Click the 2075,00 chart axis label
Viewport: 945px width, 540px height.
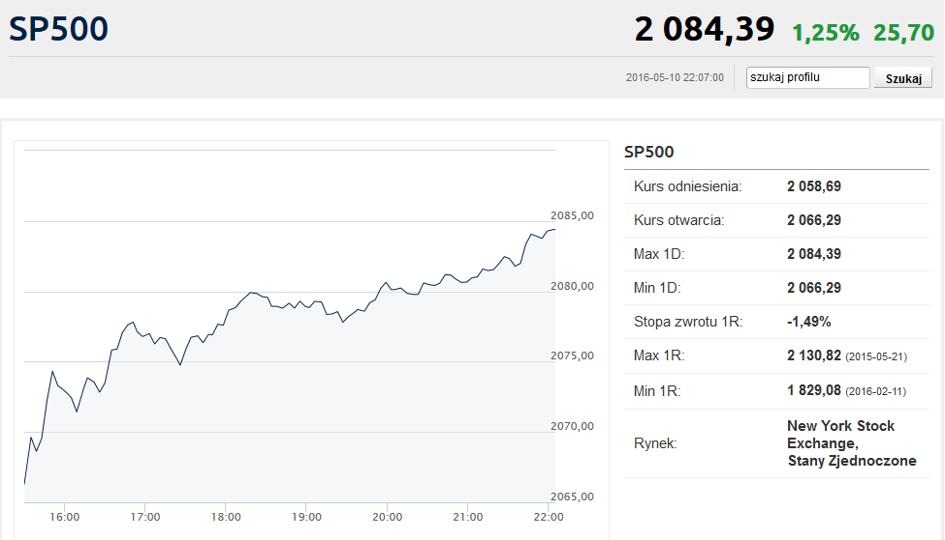(572, 356)
